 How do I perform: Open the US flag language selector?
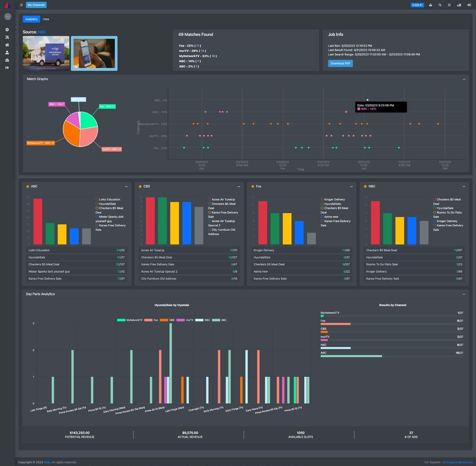(x=459, y=5)
